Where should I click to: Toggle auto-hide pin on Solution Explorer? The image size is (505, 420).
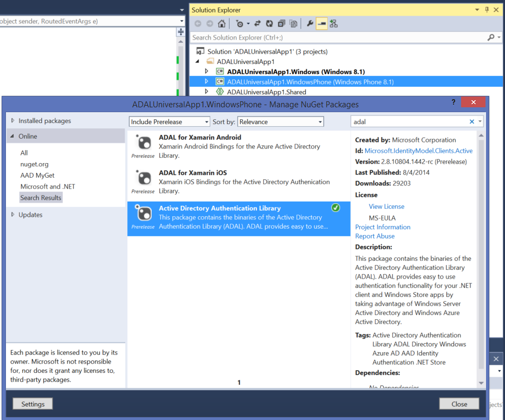click(x=487, y=10)
